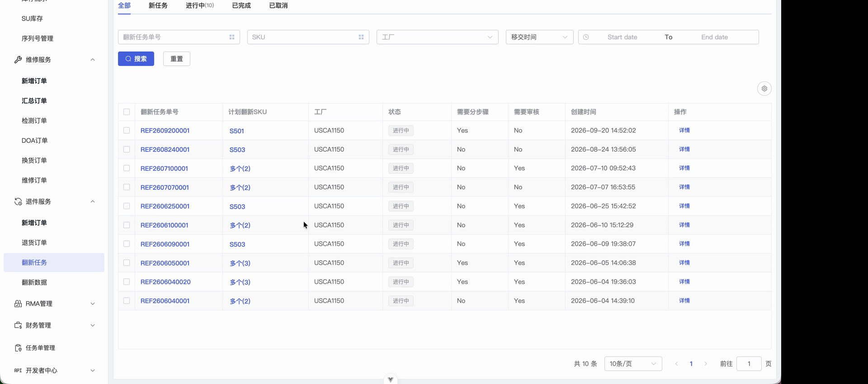Open the table column settings gear
The image size is (868, 384).
point(764,89)
